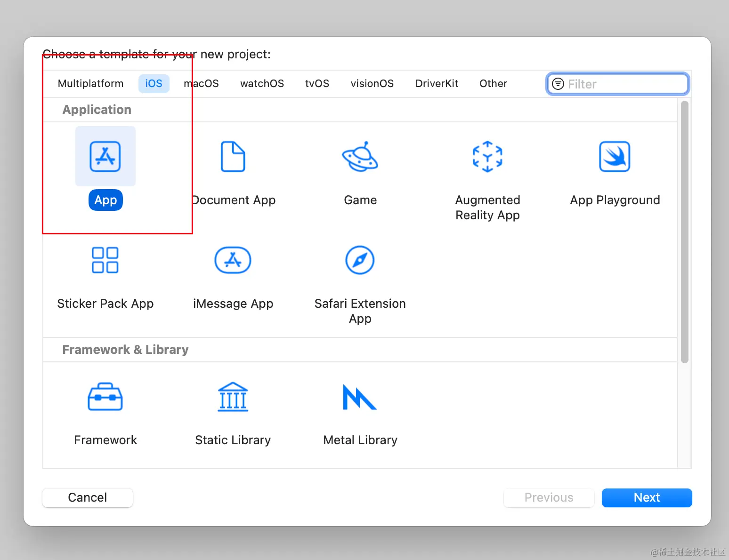Switch to the DriverKit tab

coord(437,83)
